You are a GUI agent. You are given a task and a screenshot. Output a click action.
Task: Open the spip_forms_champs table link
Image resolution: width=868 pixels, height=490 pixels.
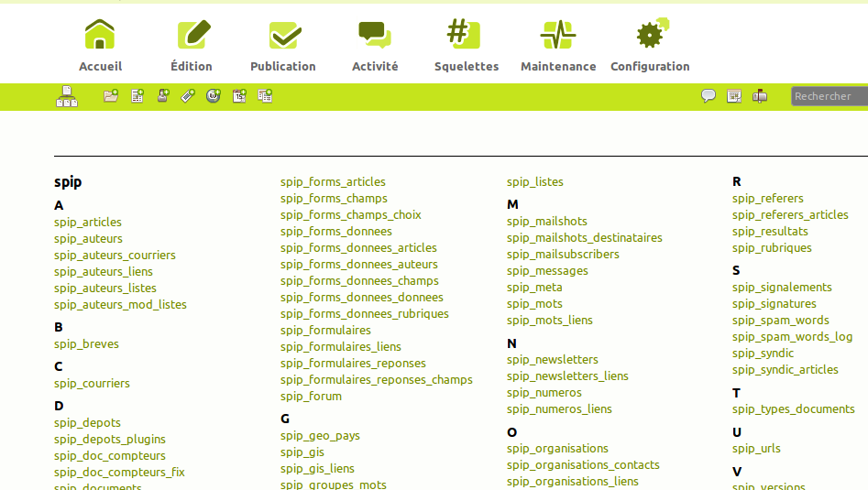coord(334,199)
